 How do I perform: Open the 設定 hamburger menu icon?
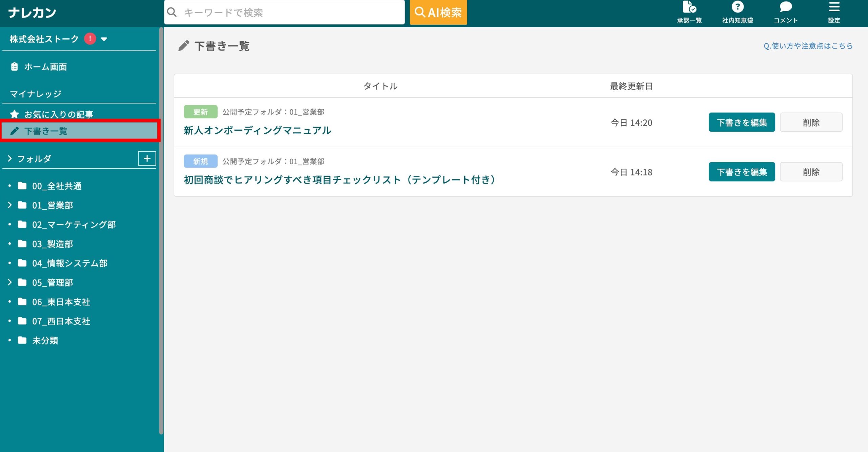[834, 7]
